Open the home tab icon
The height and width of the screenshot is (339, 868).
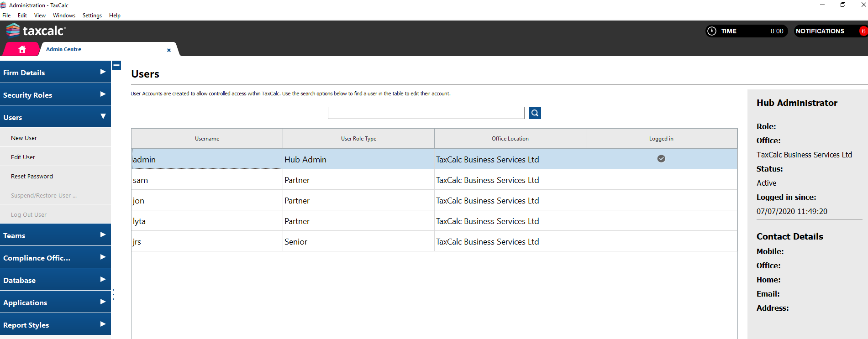click(x=22, y=49)
